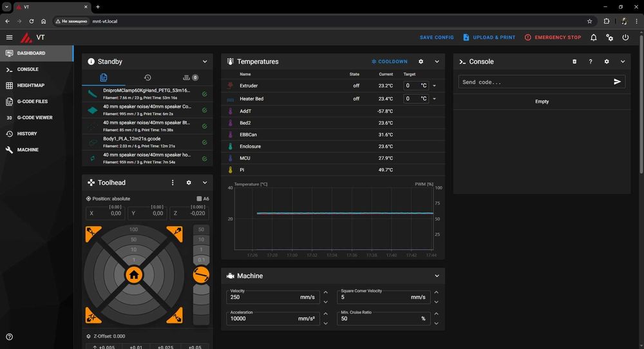This screenshot has height=349, width=644.
Task: Clear console with trash icon
Action: tap(574, 62)
